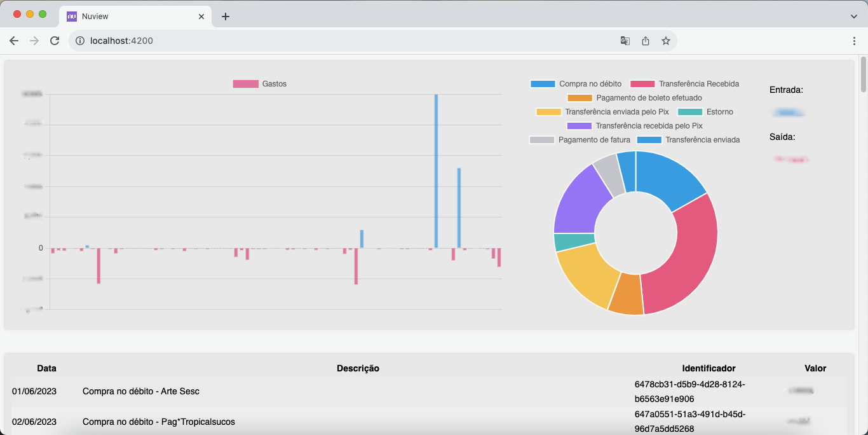Select the date 02/06/2023
868x435 pixels.
[x=34, y=422]
